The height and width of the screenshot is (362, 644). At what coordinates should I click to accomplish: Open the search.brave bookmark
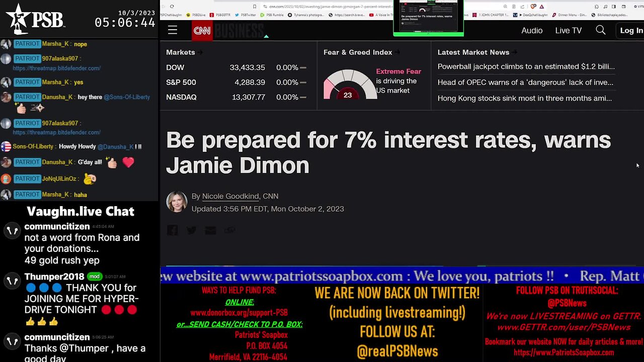[347, 15]
